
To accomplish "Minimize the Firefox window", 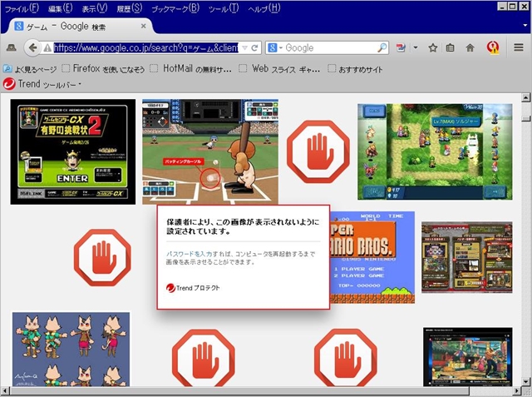I will coord(503,6).
